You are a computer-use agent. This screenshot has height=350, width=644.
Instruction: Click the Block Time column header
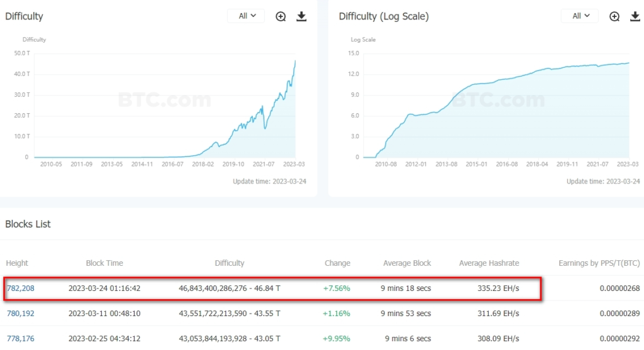tap(104, 263)
